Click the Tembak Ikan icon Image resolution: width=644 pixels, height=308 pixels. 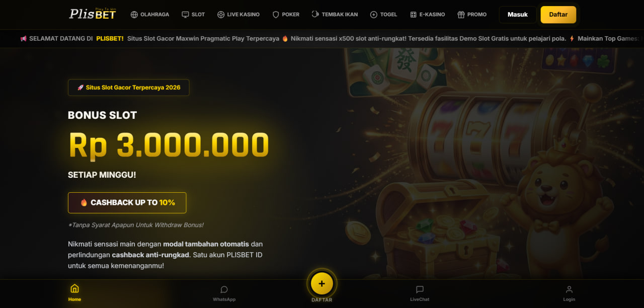coord(315,15)
